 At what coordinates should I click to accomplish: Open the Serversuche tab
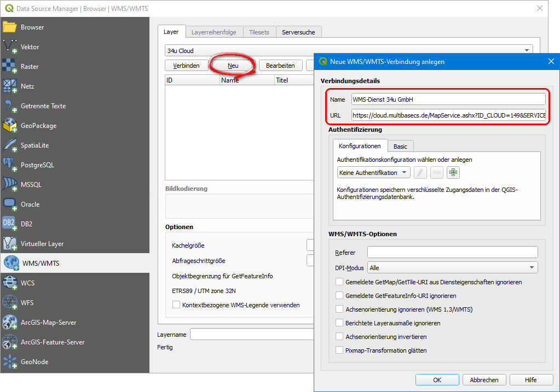point(298,32)
